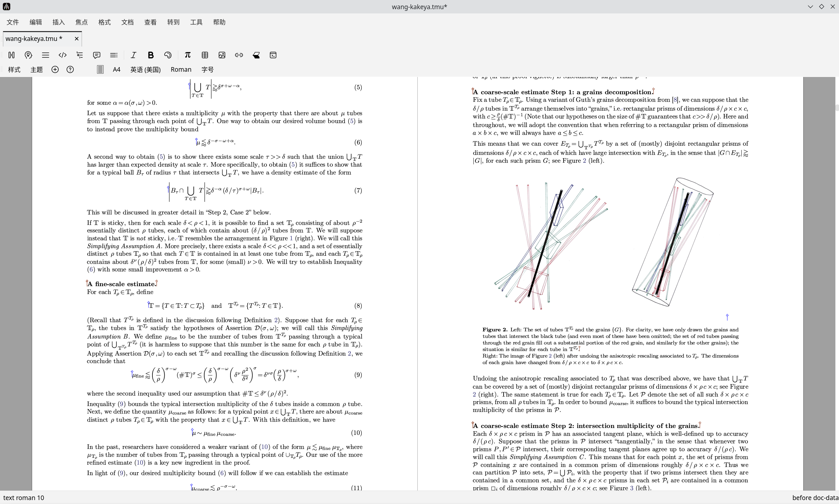Click the code tag icon
This screenshot has width=839, height=504.
coord(63,55)
